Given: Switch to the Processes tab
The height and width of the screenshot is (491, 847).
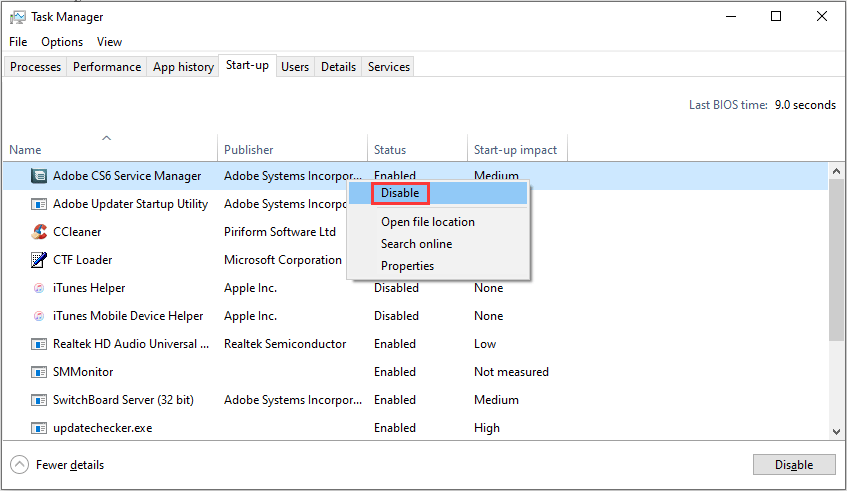Looking at the screenshot, I should pyautogui.click(x=36, y=67).
